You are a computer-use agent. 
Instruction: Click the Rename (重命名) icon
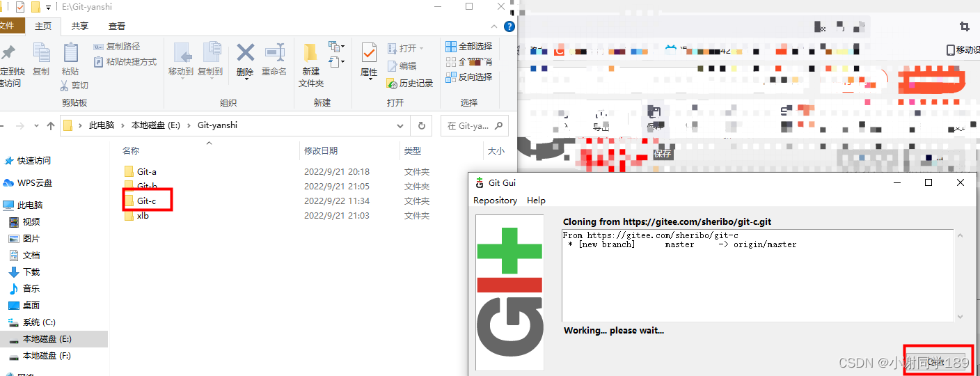[x=274, y=53]
